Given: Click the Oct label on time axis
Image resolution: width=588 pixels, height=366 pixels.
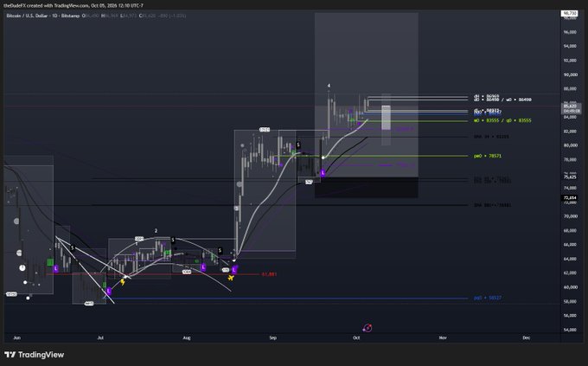Looking at the screenshot, I should [356, 337].
